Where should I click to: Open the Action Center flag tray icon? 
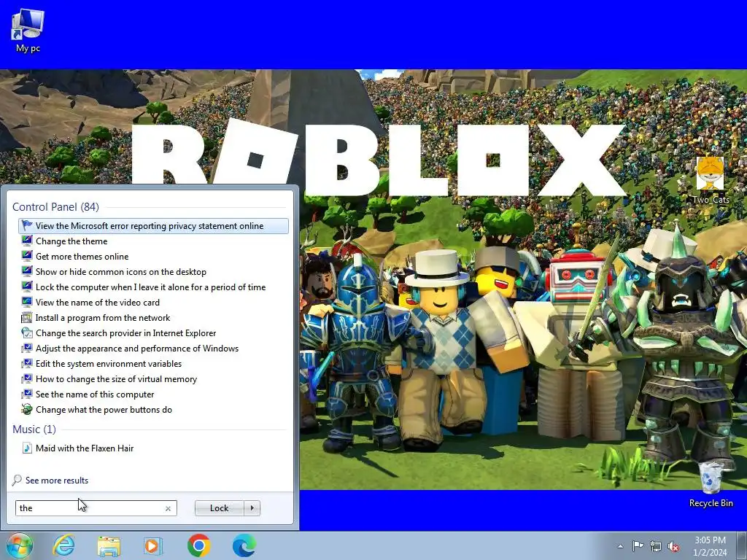tap(638, 546)
